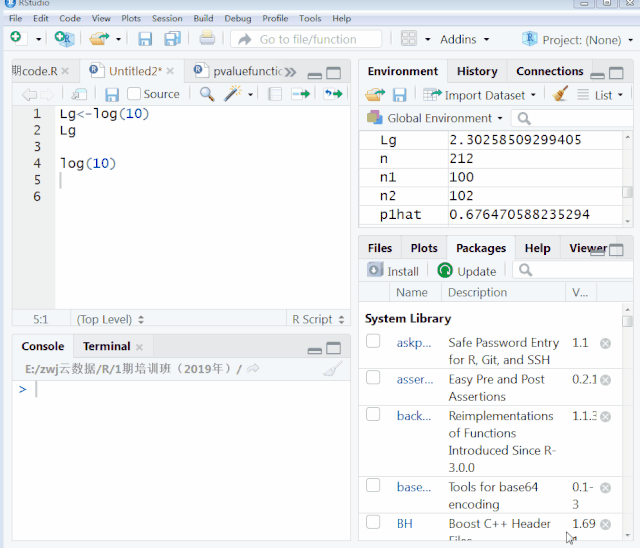Re-run previous code region icon
Screen dimensions: 640x548
tap(333, 94)
